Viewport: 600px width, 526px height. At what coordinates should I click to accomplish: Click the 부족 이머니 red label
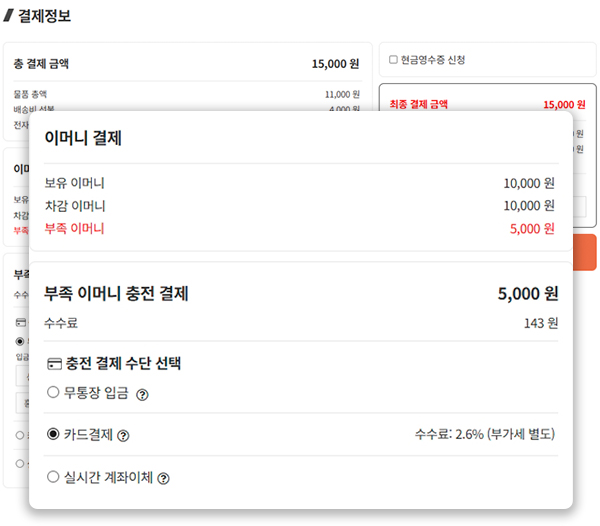[74, 229]
